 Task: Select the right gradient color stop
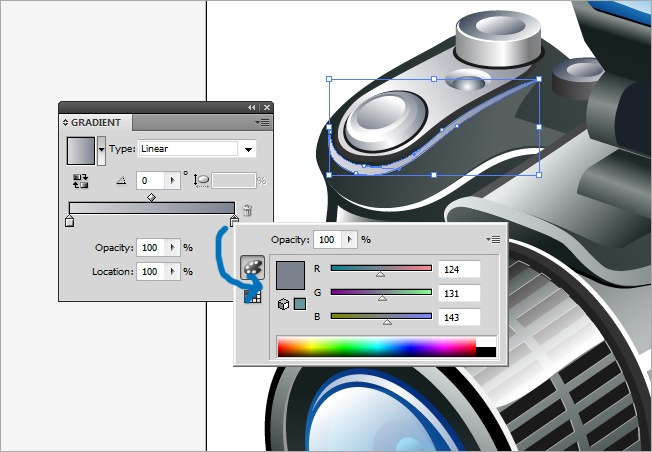click(235, 220)
